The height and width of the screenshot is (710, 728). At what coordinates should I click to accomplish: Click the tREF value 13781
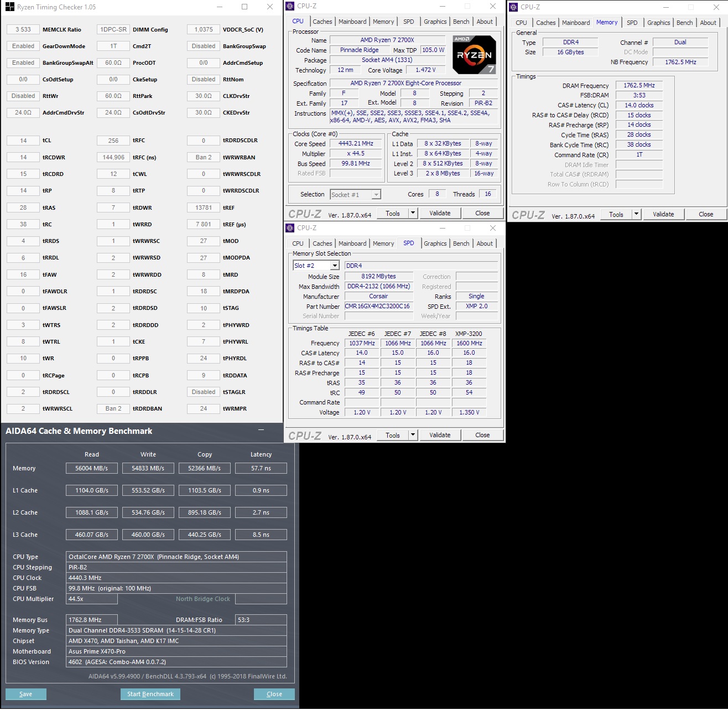[x=204, y=208]
